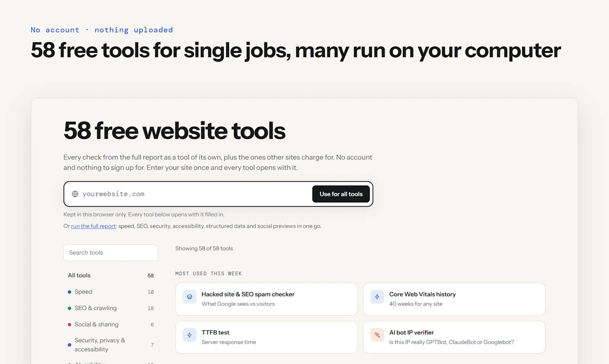Click the AI bot IP verifier icon
The height and width of the screenshot is (364, 609).
pyautogui.click(x=377, y=335)
